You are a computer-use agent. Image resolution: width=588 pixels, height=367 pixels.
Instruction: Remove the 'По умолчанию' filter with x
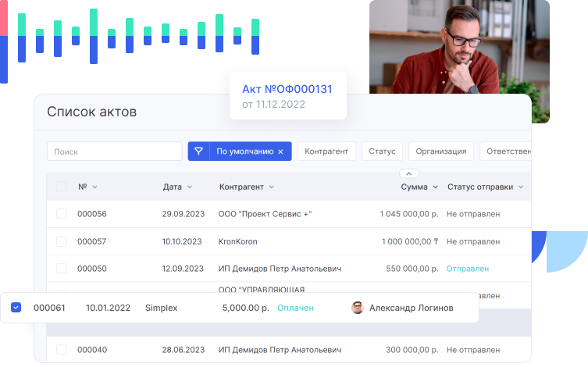click(280, 151)
